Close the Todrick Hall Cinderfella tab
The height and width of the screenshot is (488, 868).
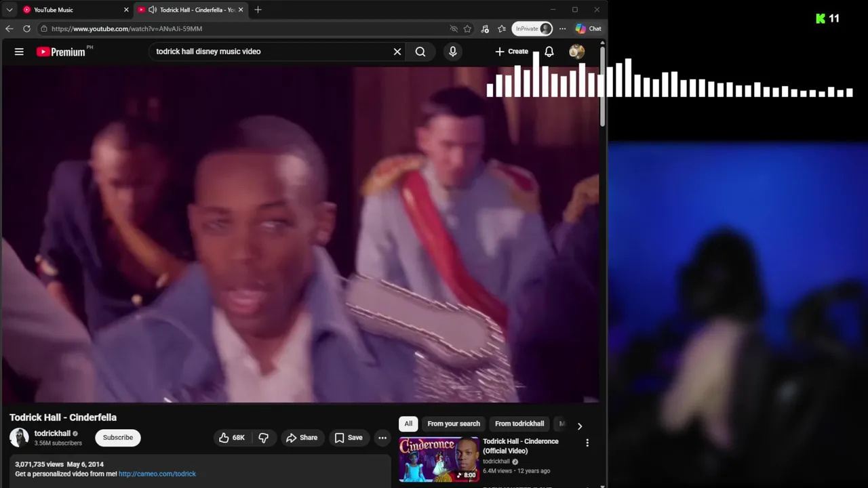pos(240,10)
